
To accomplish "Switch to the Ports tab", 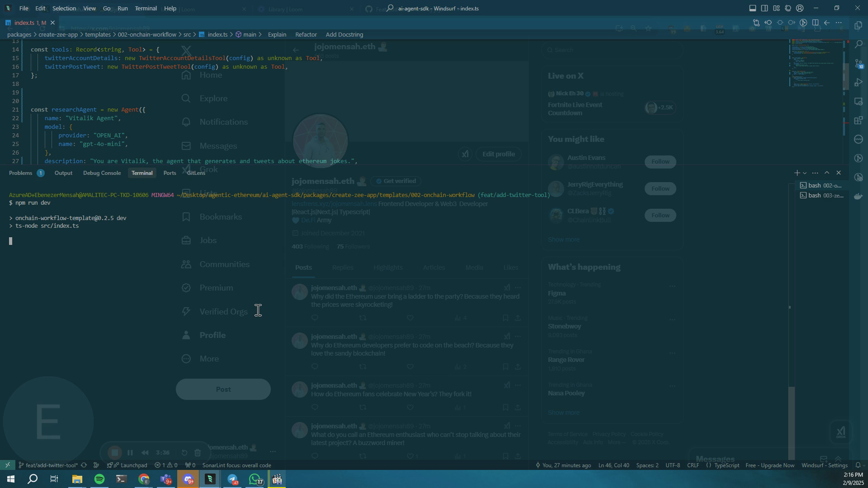I will [x=170, y=173].
